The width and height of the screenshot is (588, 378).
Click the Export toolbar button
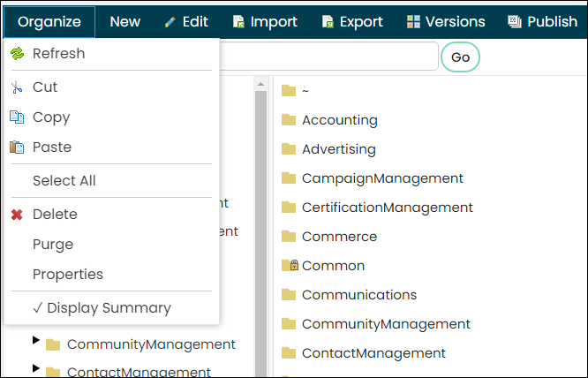click(352, 22)
